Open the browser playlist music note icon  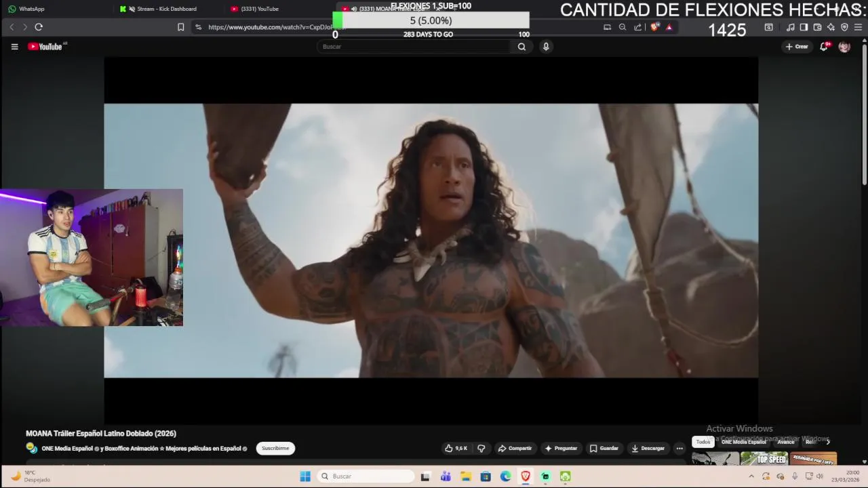[x=790, y=27]
